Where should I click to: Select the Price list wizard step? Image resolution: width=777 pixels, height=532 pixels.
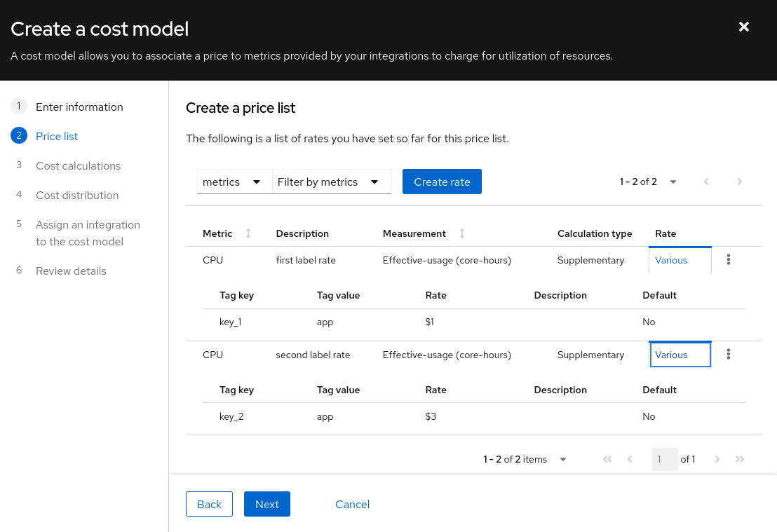(57, 136)
